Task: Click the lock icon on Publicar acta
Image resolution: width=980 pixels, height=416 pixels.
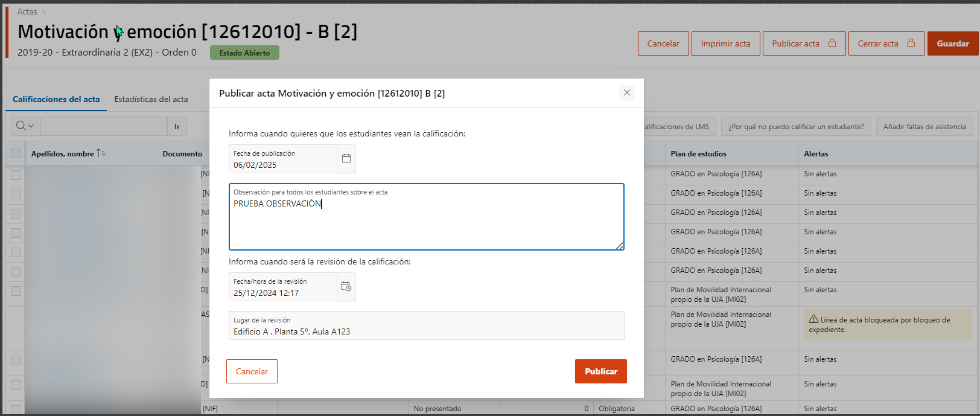Action: (x=832, y=43)
